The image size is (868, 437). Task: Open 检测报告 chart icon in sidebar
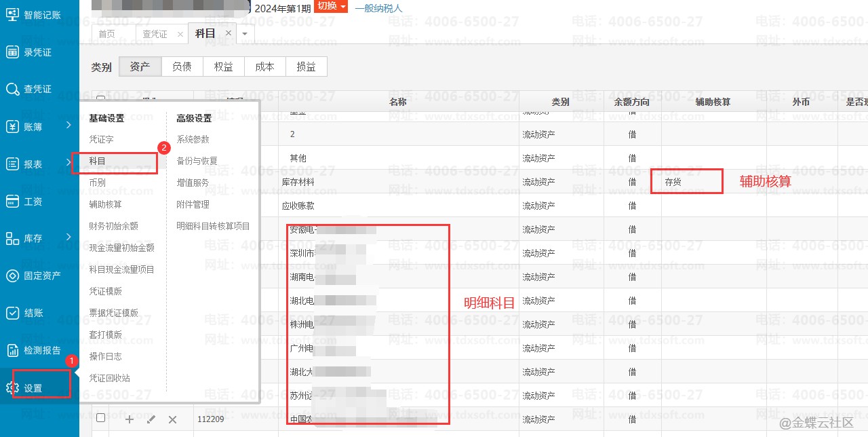coord(12,350)
